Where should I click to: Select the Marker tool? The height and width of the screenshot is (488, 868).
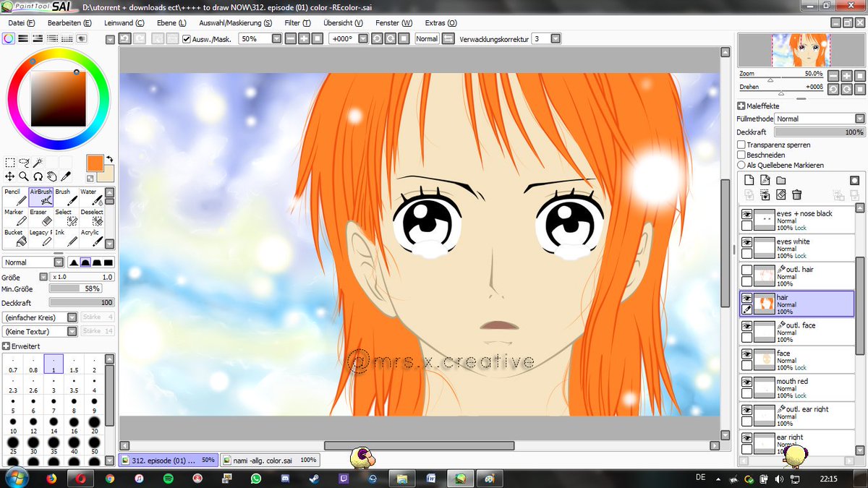pyautogui.click(x=15, y=217)
